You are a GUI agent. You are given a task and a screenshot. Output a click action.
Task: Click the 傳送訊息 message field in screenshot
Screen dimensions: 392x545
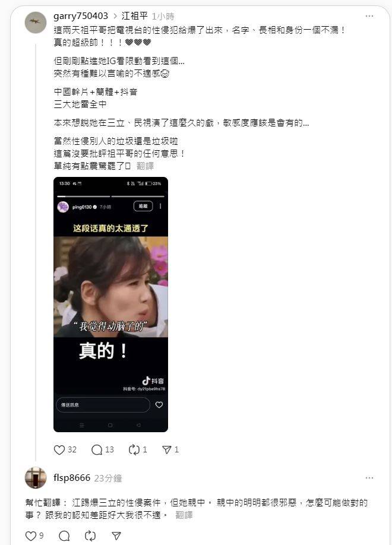103,404
